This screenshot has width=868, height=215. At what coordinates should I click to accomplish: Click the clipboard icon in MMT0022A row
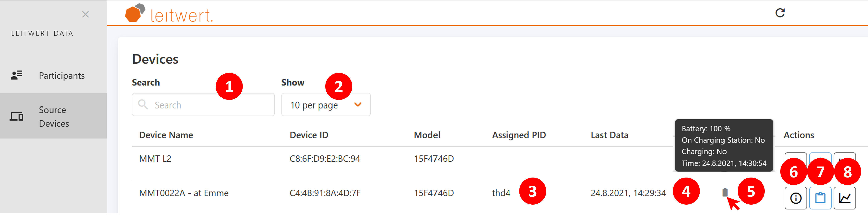[820, 198]
